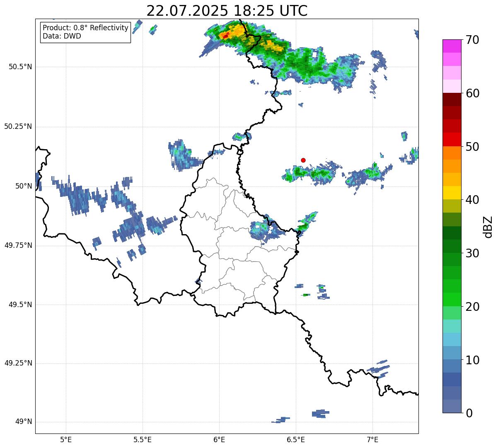The height and width of the screenshot is (448, 498).
Task: Click the colorbar value 20
Action: click(472, 307)
